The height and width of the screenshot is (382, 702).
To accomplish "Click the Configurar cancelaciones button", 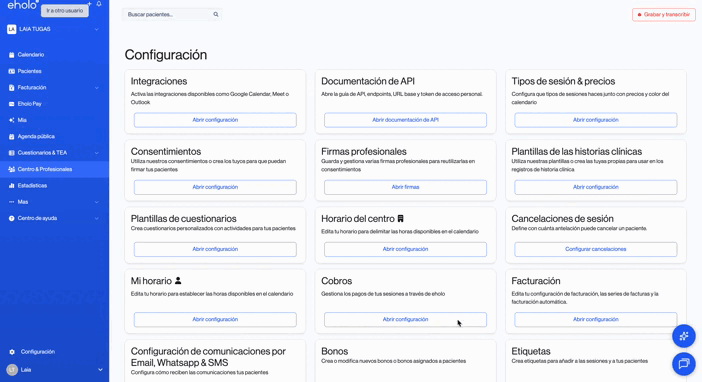I will click(x=595, y=249).
